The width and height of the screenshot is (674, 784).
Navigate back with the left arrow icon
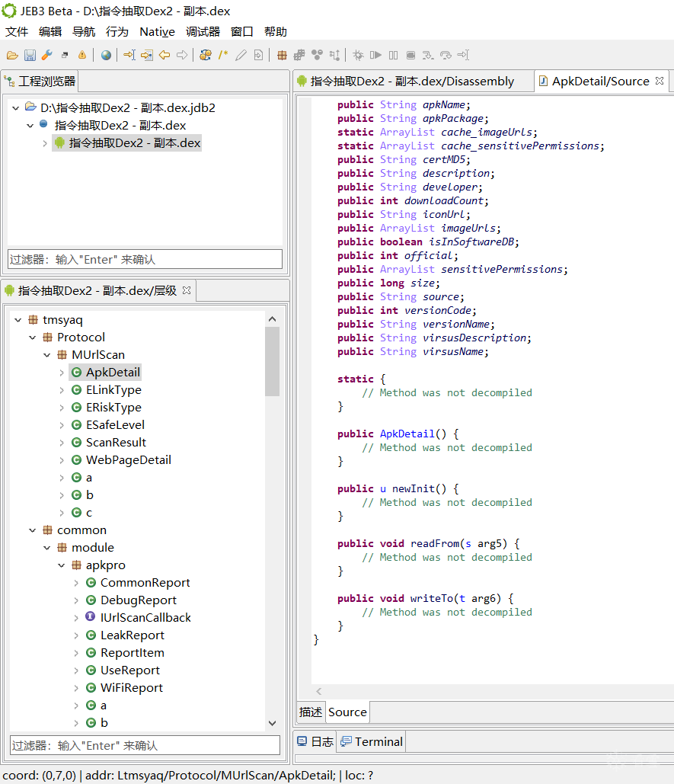165,55
